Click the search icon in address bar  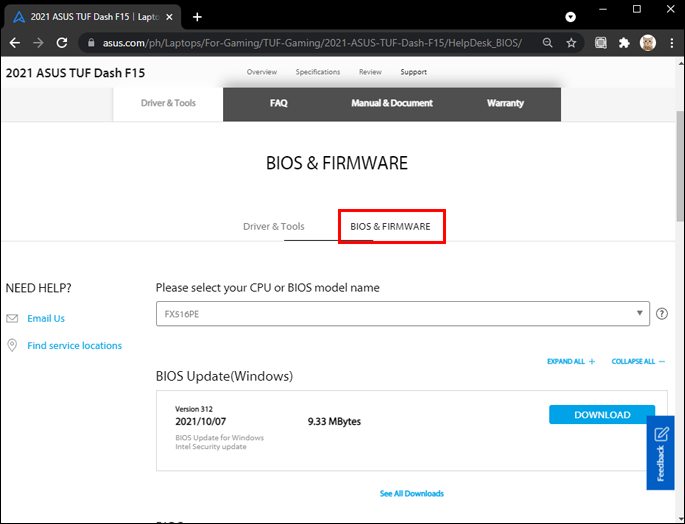pos(547,43)
